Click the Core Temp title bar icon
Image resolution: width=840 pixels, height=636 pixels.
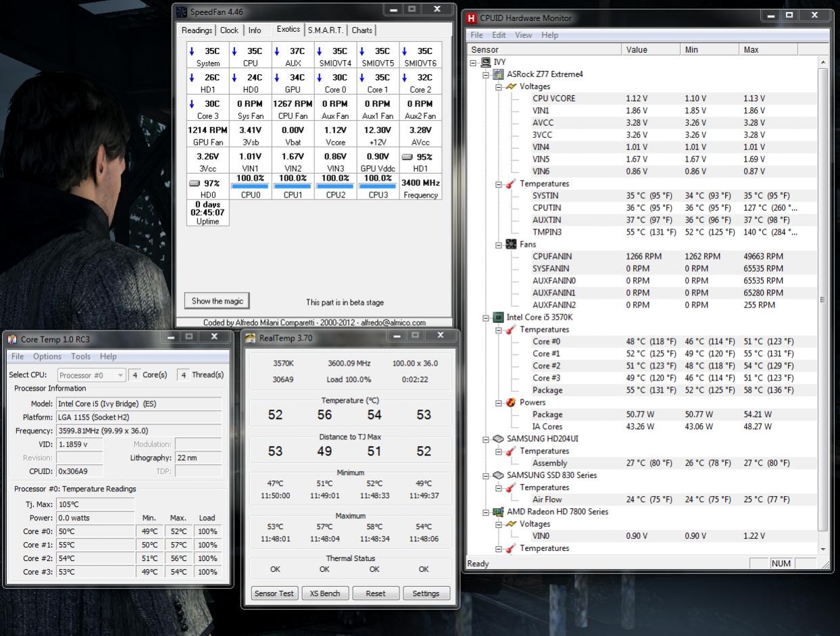pos(12,339)
